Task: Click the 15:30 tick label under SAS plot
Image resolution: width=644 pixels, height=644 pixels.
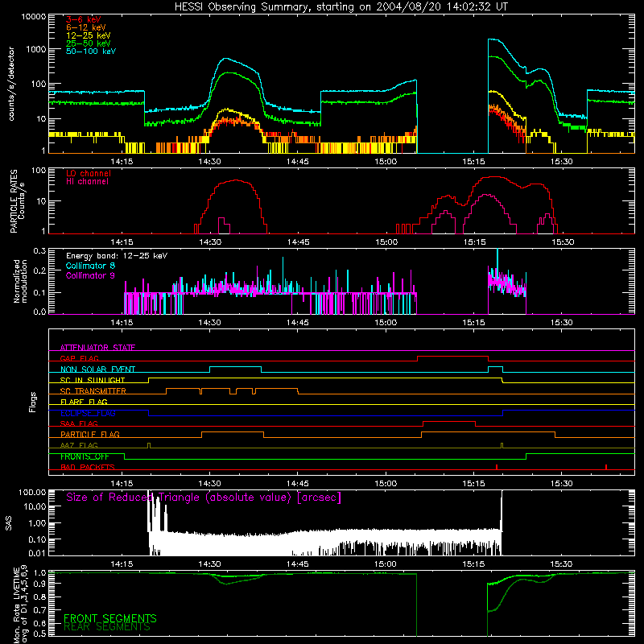Action: (x=561, y=564)
